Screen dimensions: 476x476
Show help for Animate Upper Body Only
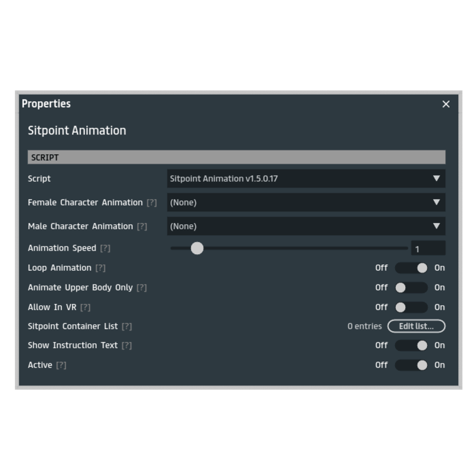(142, 288)
